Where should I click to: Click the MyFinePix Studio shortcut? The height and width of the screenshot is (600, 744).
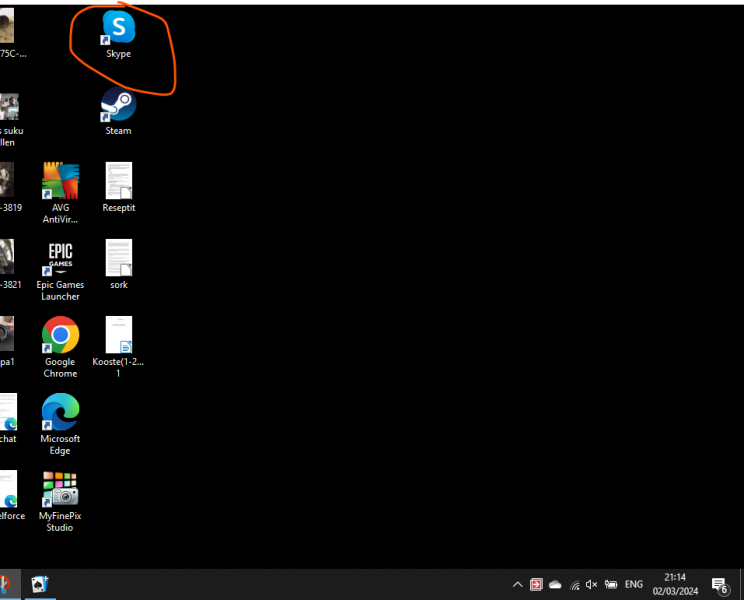coord(60,490)
